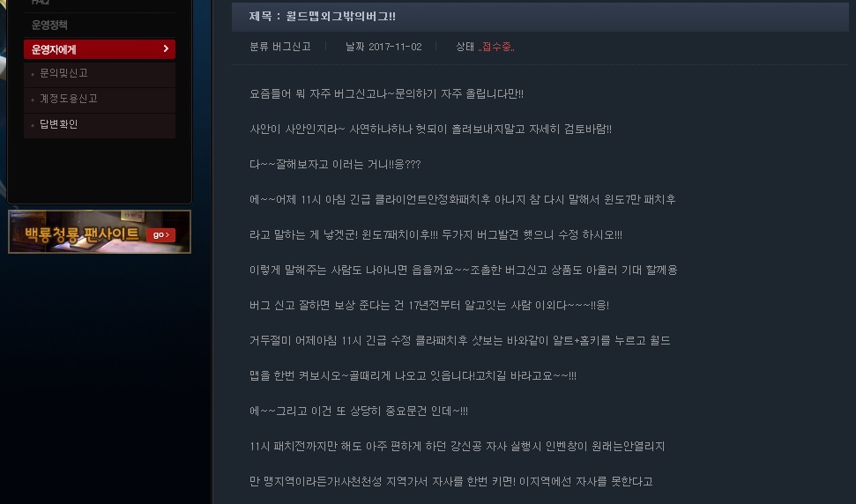Open 답변확인 in the sidebar
This screenshot has width=856, height=504.
59,124
